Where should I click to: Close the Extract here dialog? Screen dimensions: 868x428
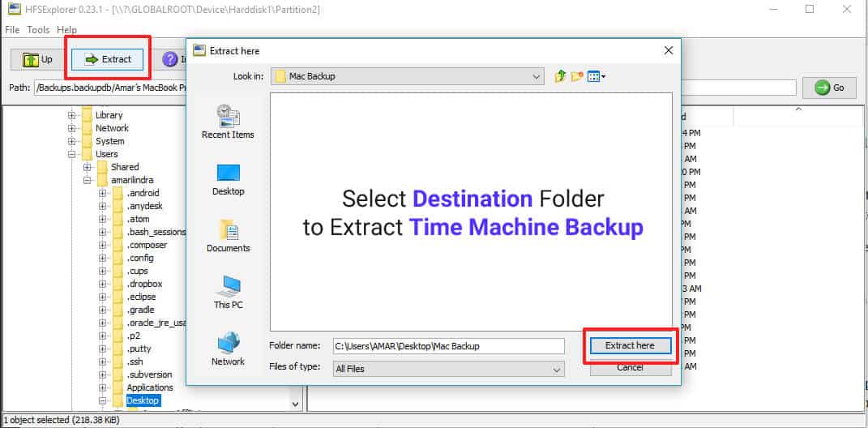click(x=668, y=50)
